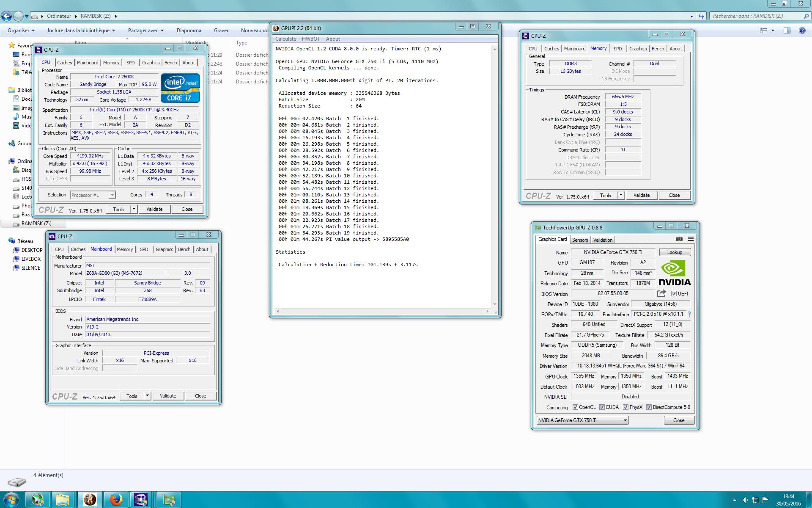The height and width of the screenshot is (508, 812).
Task: Toggle the OpenCL checkbox
Action: [x=575, y=407]
